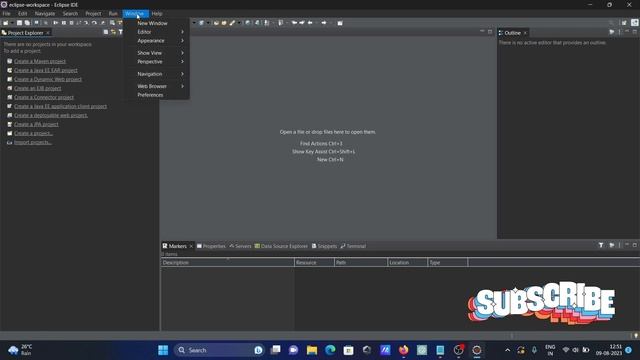Click the Back navigation arrow in toolbar
Screen dimensions: 640x360
[x=311, y=23]
